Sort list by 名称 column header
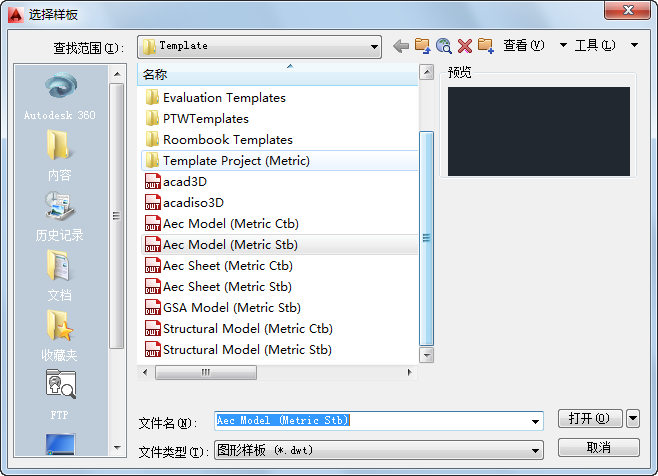This screenshot has height=476, width=658. [x=278, y=74]
